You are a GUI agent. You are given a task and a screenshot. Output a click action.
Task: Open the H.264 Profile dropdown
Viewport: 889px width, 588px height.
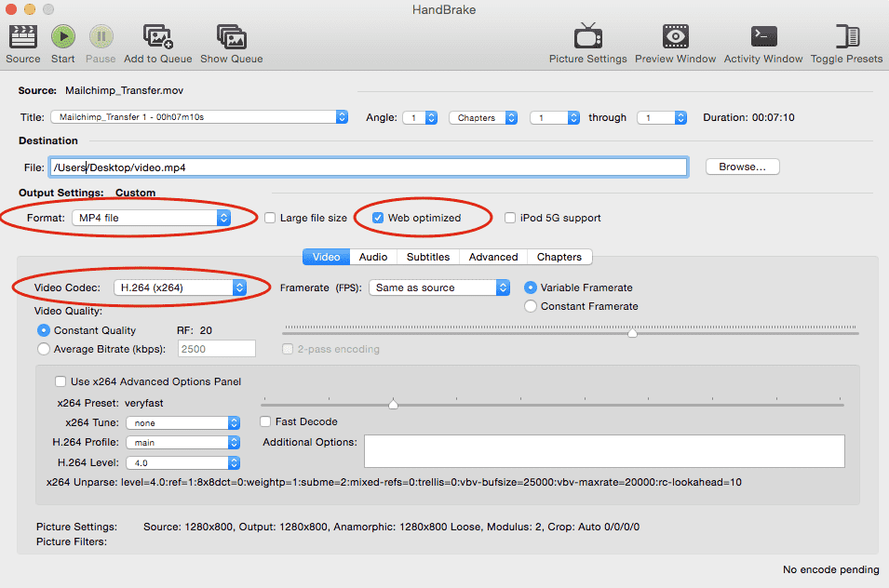click(183, 443)
